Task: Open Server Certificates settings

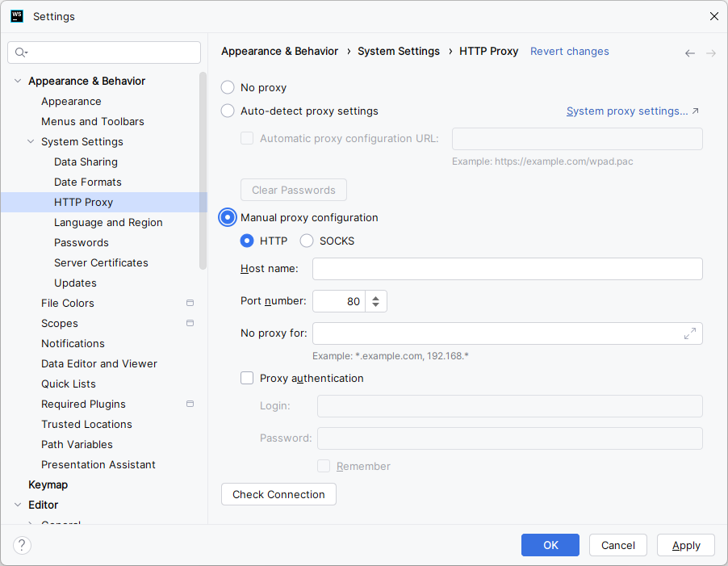Action: click(x=101, y=262)
